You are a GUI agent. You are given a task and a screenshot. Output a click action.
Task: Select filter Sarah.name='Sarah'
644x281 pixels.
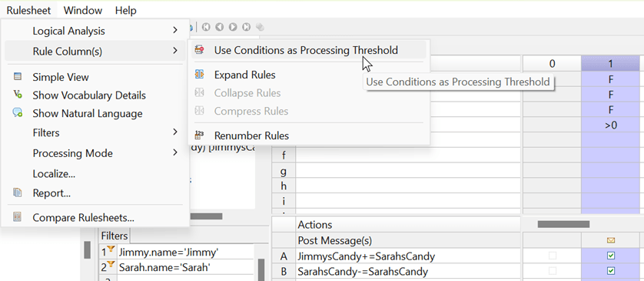point(165,268)
